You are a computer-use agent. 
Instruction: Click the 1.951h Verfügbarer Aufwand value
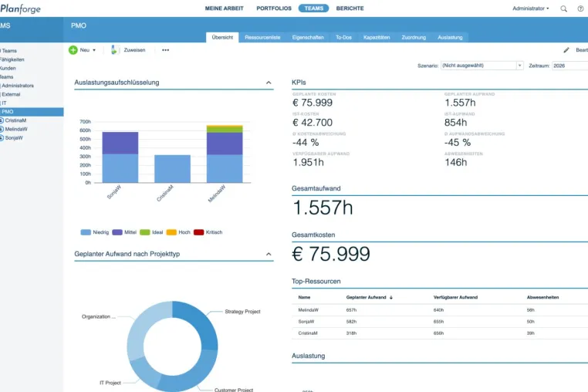click(308, 162)
